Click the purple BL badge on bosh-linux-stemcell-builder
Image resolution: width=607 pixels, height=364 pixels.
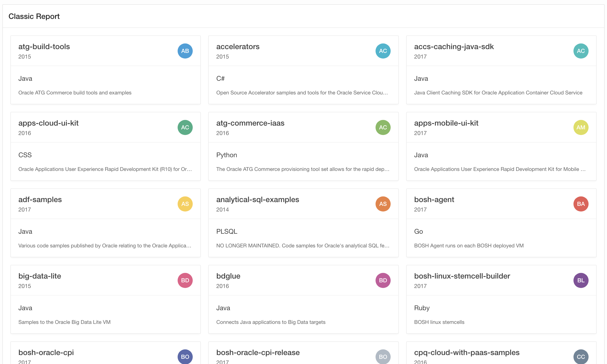pyautogui.click(x=581, y=280)
